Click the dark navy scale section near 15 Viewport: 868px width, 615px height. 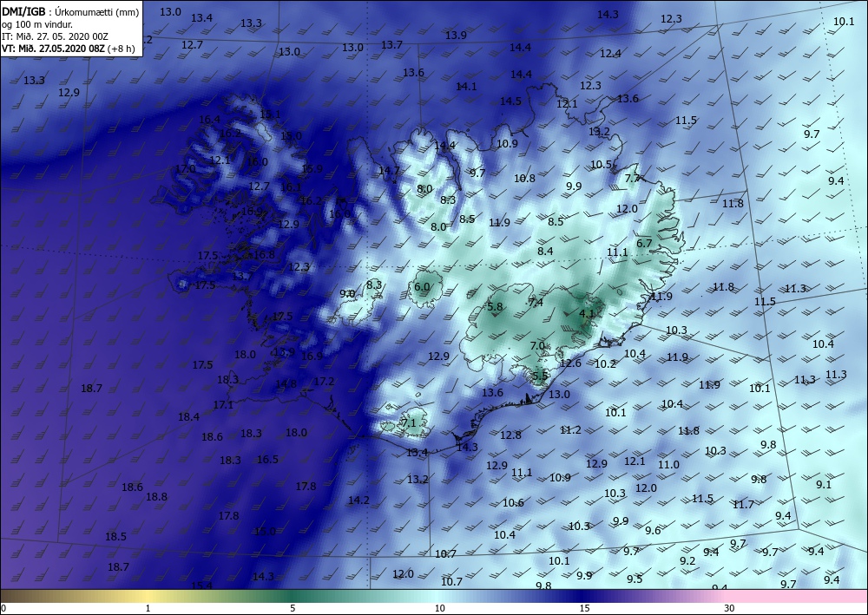584,596
